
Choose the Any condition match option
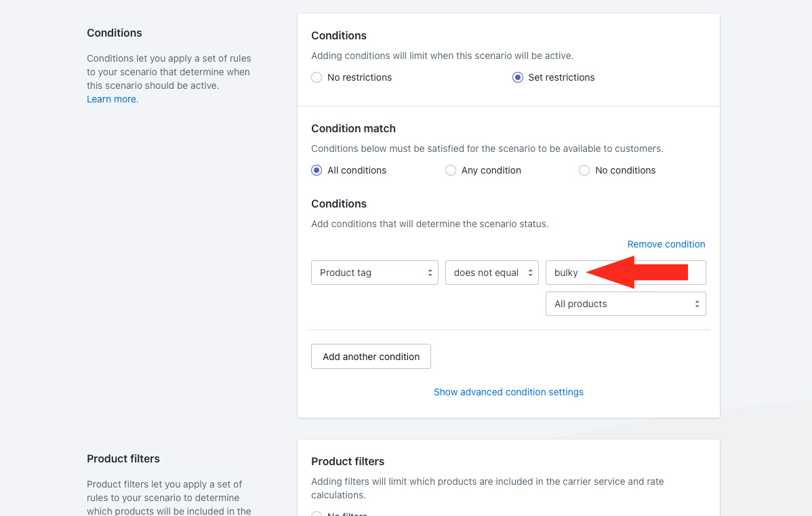[x=451, y=170]
